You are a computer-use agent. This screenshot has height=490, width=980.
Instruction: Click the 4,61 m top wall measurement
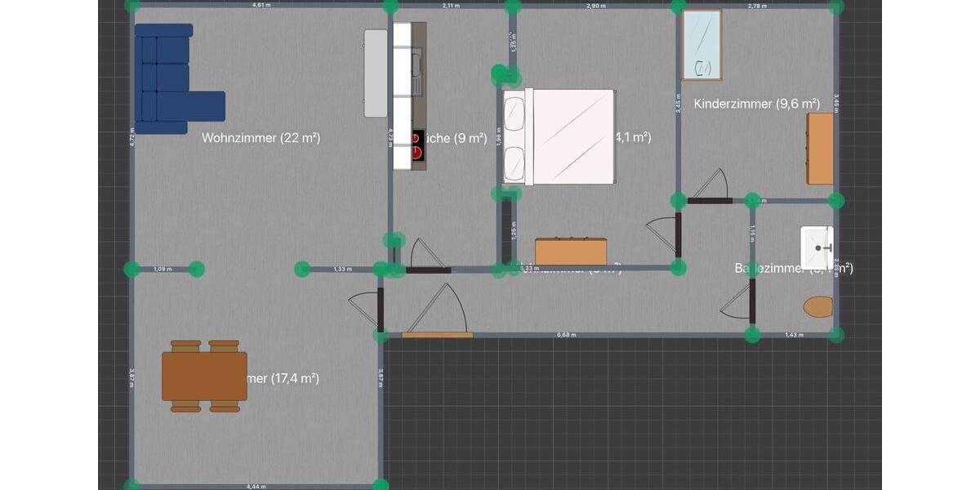(261, 5)
